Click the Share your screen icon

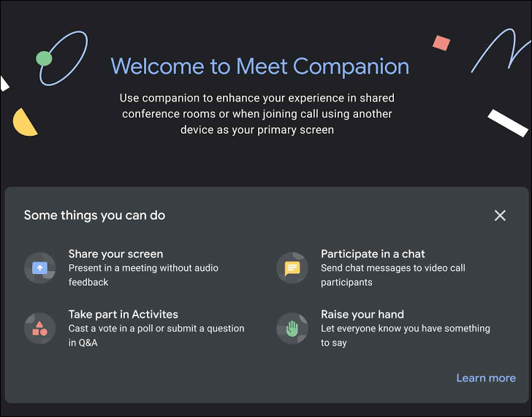(39, 268)
